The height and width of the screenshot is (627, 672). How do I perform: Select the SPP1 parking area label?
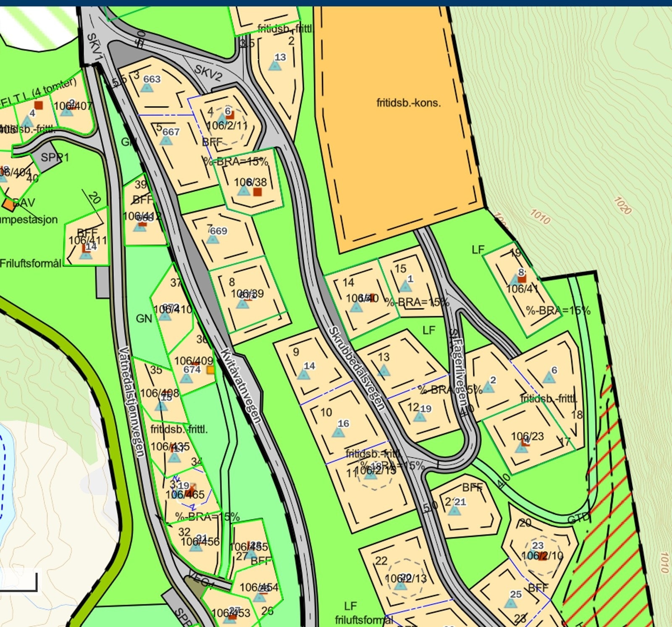55,157
